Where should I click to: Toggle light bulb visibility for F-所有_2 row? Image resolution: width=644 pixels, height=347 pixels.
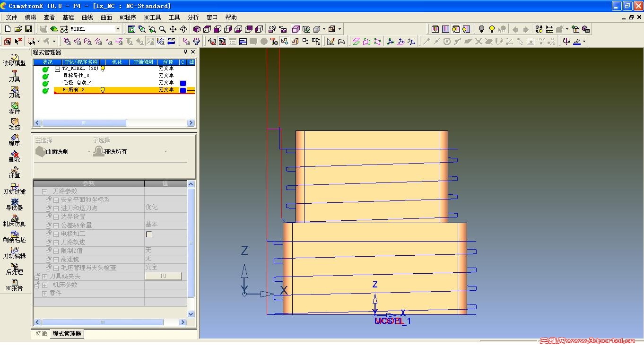click(x=103, y=90)
